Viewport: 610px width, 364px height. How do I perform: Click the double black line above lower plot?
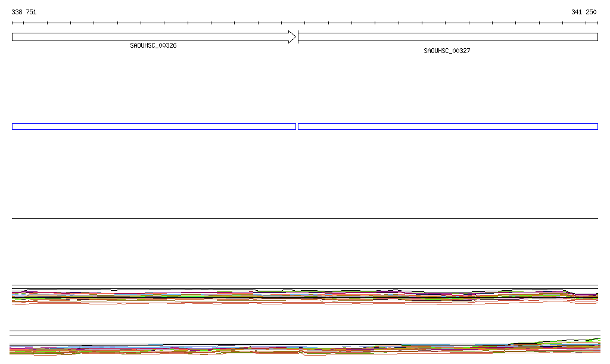pyautogui.click(x=305, y=333)
